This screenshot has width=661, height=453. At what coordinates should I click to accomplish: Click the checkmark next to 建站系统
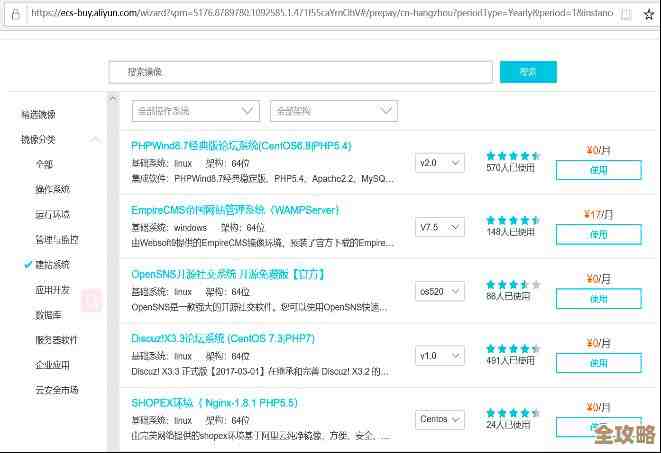coord(27,265)
